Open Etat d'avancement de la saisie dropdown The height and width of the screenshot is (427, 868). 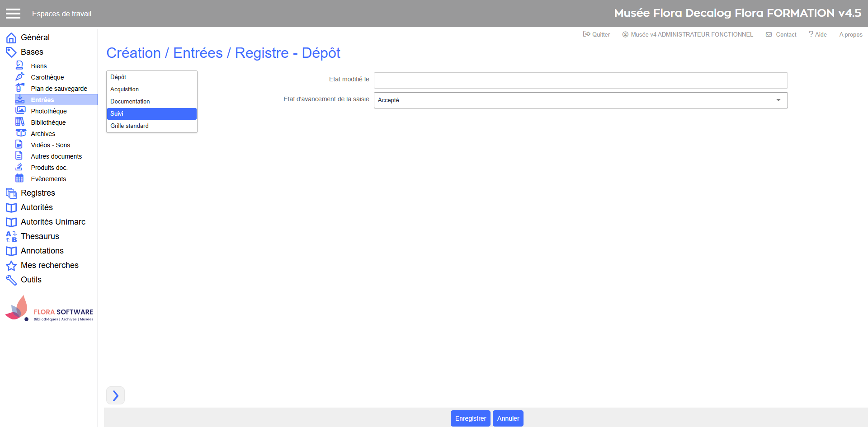[x=580, y=100]
